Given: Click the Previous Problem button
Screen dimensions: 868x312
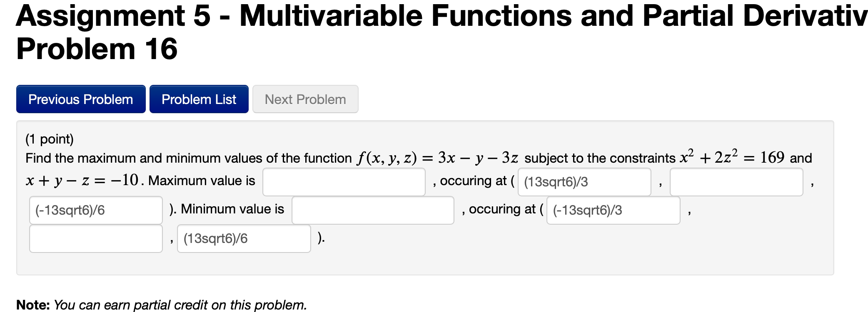Looking at the screenshot, I should click(x=80, y=99).
